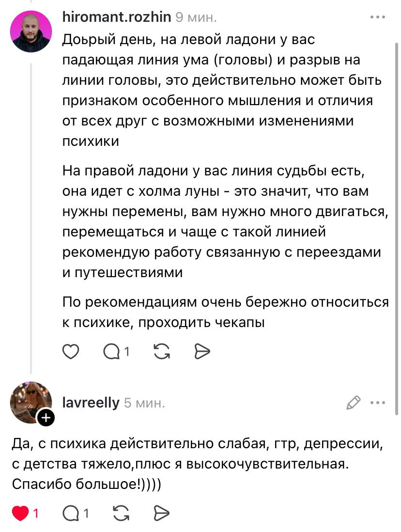Open more options menu for hiromant.rozhin's post
Screen dimensions: 401x532
[x=377, y=17]
